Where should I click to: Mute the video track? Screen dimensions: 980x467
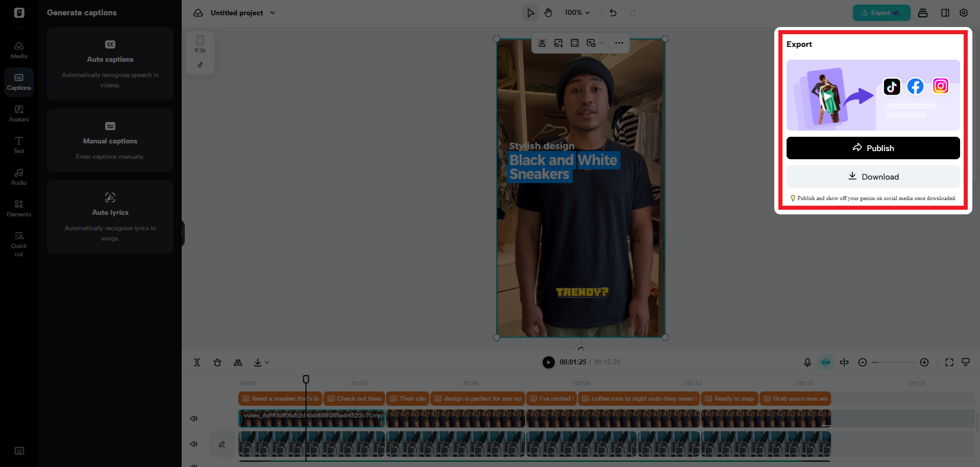193,418
